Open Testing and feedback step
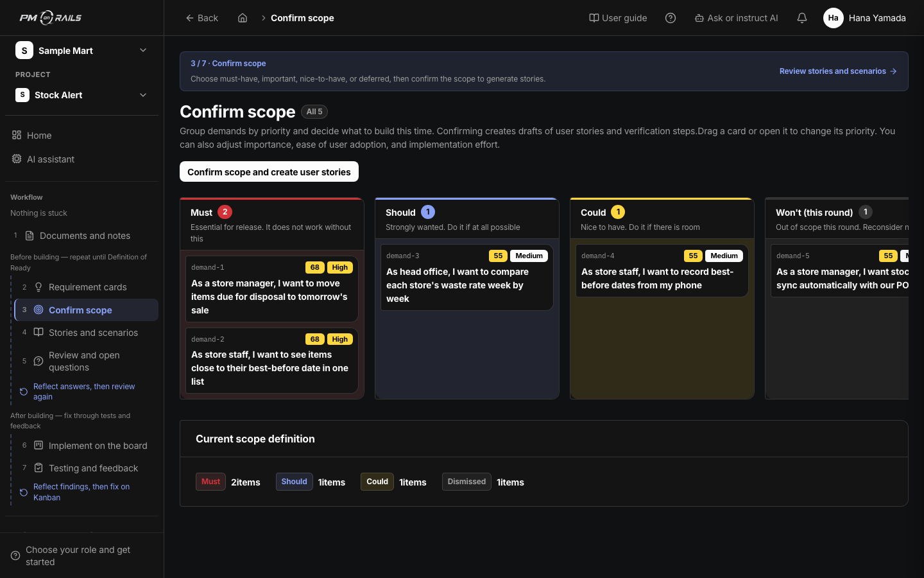This screenshot has width=924, height=578. 87,468
